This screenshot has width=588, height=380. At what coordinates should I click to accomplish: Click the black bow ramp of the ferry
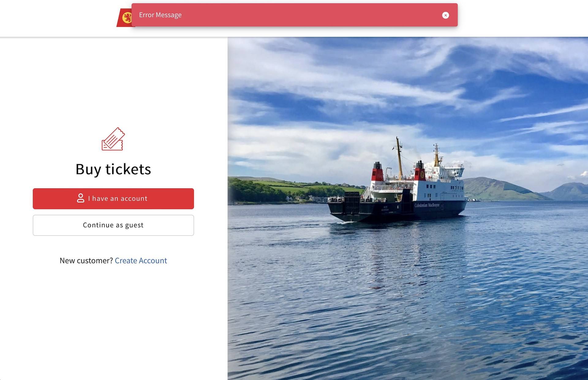click(x=352, y=203)
